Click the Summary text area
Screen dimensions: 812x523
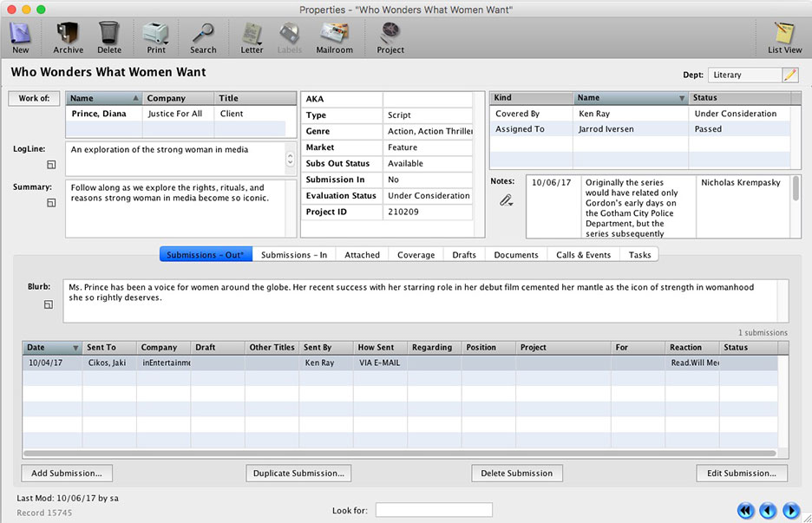pyautogui.click(x=176, y=209)
